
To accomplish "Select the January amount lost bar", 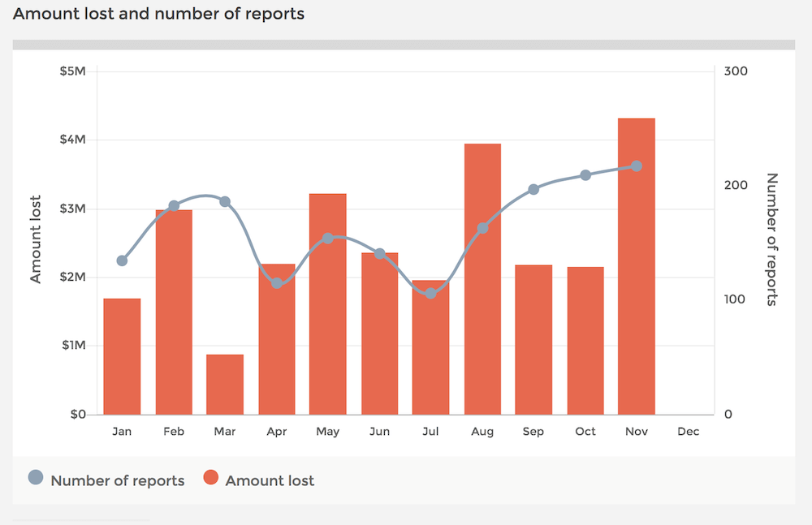I will (x=123, y=357).
